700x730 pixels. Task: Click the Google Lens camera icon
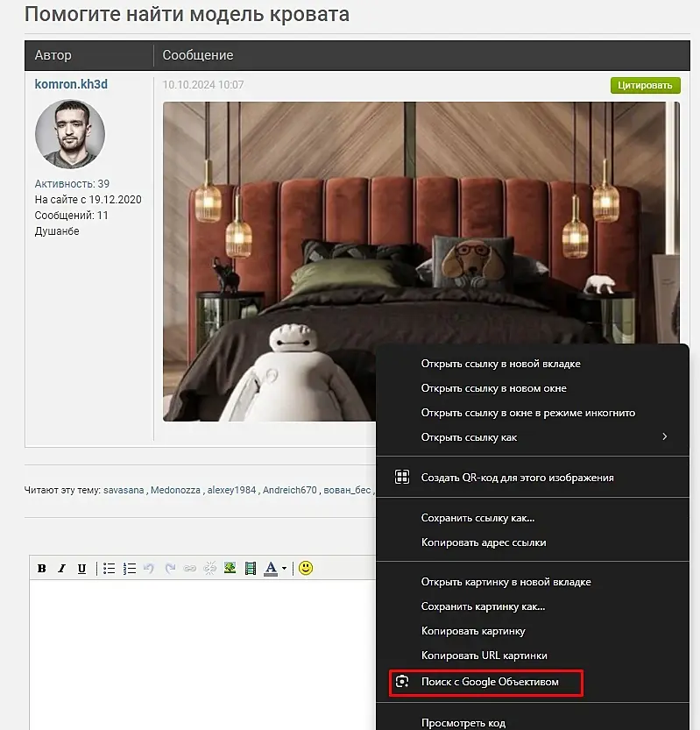402,682
